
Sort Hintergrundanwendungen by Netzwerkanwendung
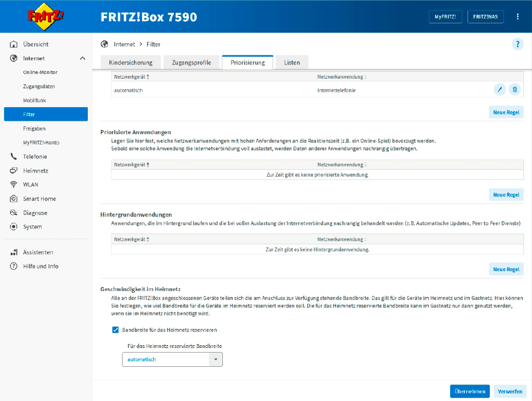[342, 239]
